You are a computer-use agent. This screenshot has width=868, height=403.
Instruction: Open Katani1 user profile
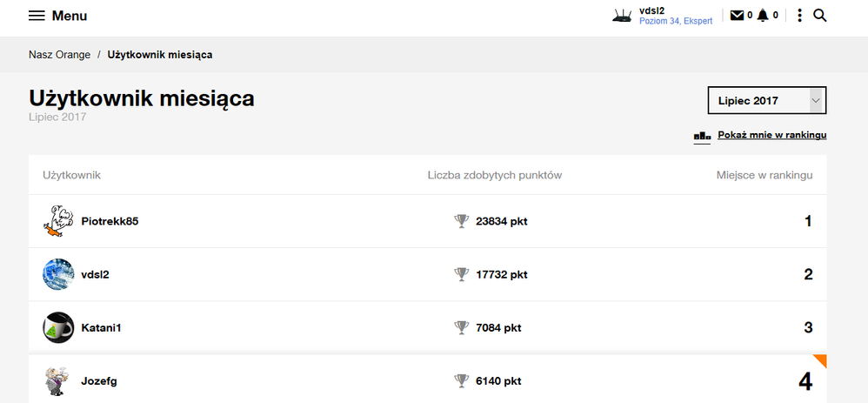click(x=101, y=328)
